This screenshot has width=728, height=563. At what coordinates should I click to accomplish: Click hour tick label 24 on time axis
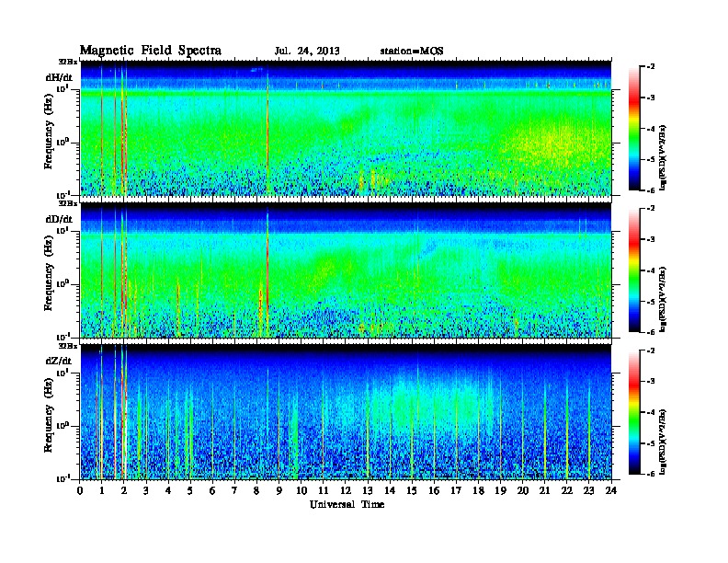pyautogui.click(x=611, y=491)
